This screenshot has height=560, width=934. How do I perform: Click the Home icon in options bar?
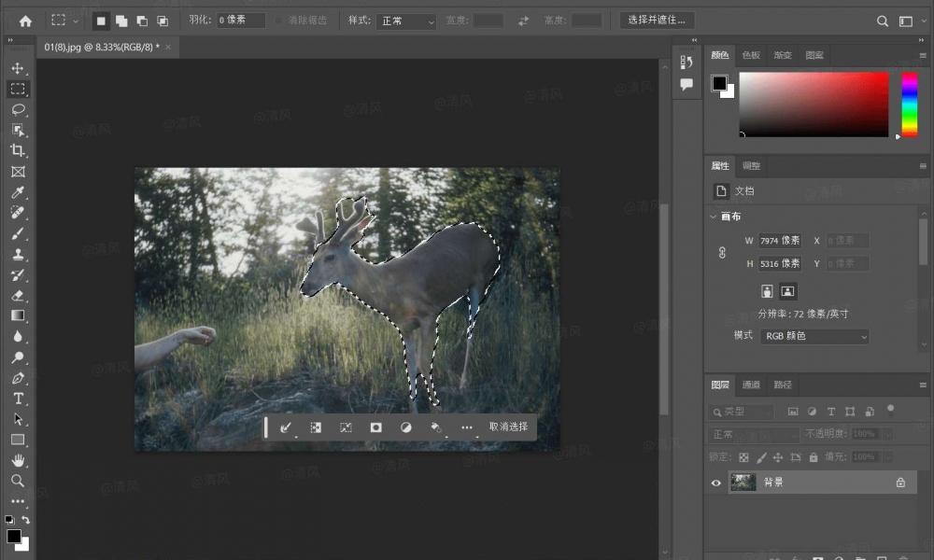25,21
